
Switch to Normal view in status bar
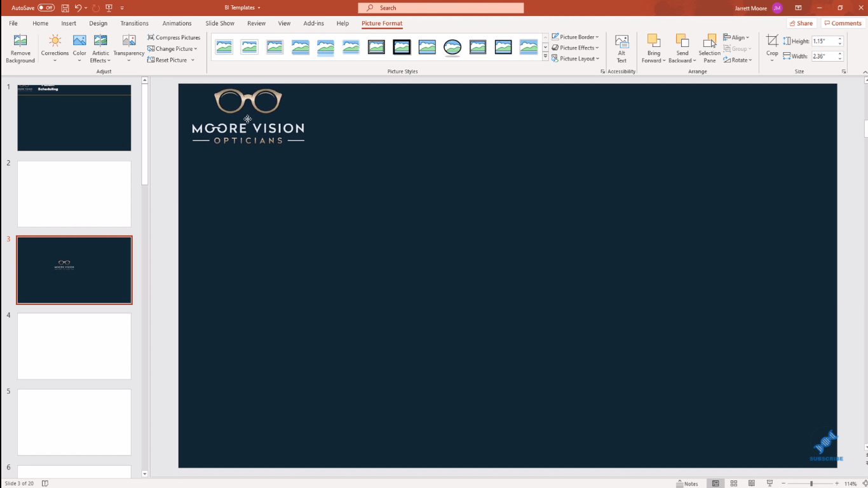716,484
